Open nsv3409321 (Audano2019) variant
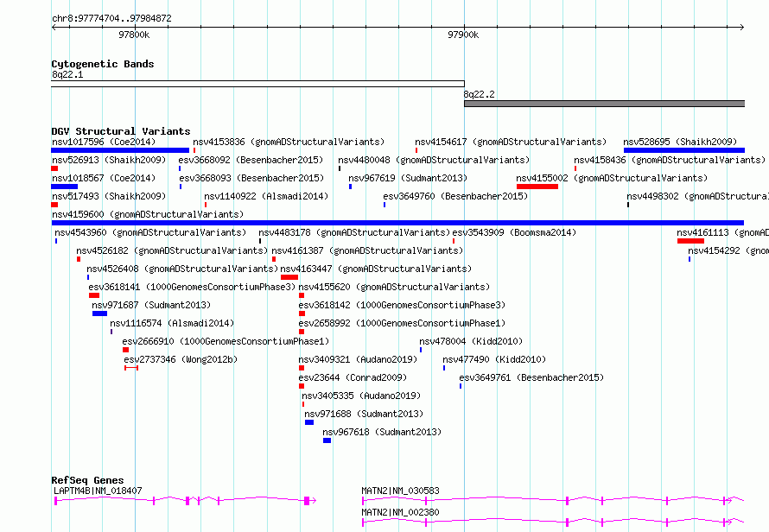Screen dimensions: 769x532 coord(358,359)
